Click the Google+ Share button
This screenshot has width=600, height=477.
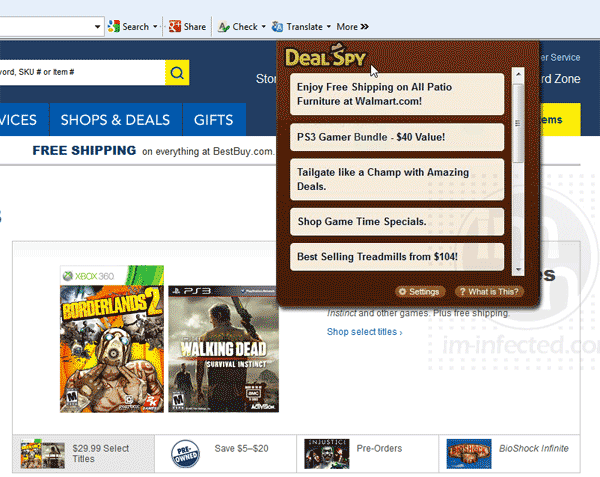click(175, 27)
